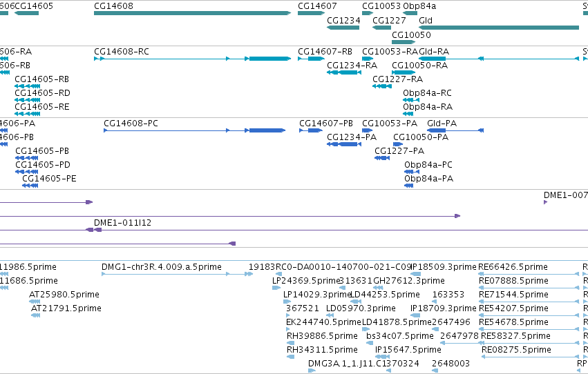Click the CG1227-RA transcript
588x374 pixels.
click(382, 86)
